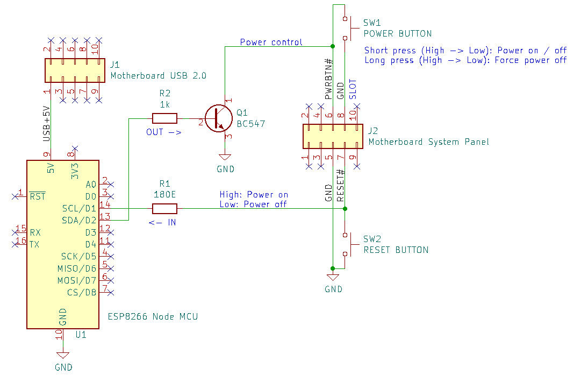Click the GND symbol below U1
The height and width of the screenshot is (382, 588).
coord(63,356)
